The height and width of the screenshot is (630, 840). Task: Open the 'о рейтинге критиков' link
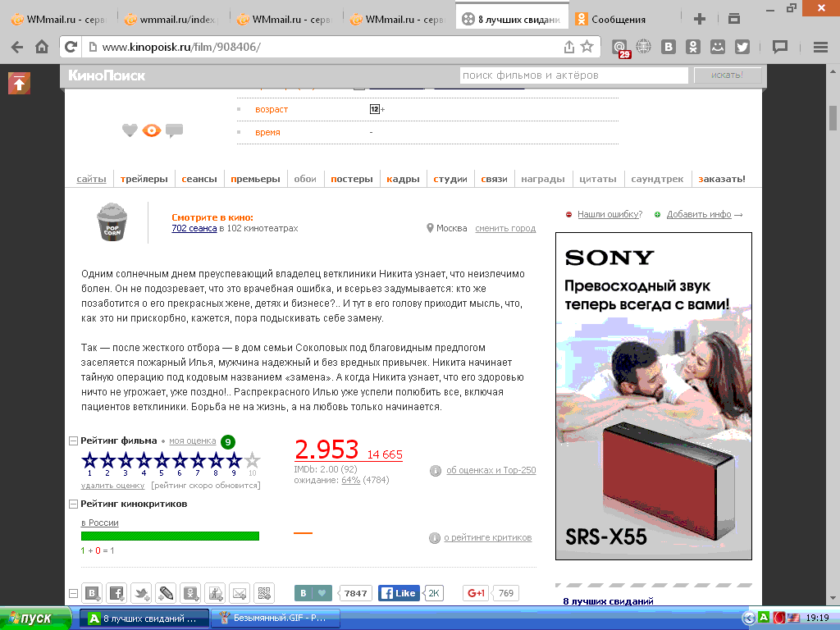487,538
